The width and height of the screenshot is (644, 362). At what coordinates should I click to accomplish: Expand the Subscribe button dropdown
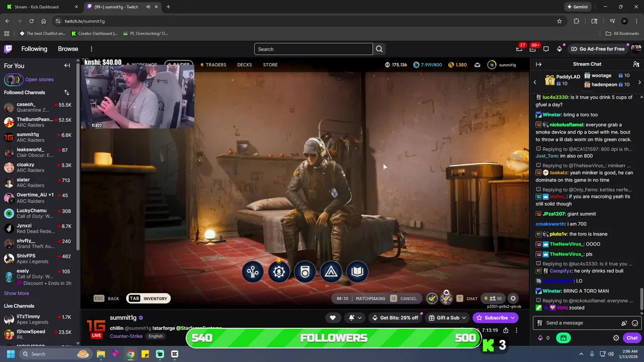[513, 318]
